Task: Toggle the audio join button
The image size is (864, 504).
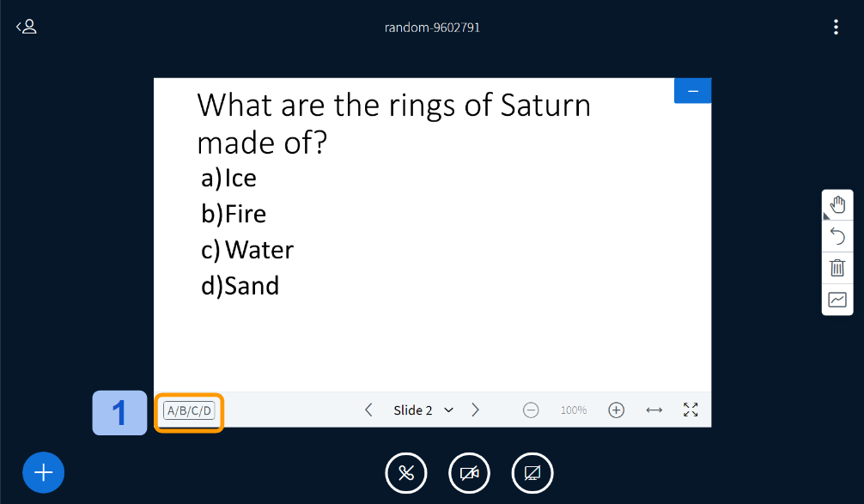Action: [x=406, y=473]
